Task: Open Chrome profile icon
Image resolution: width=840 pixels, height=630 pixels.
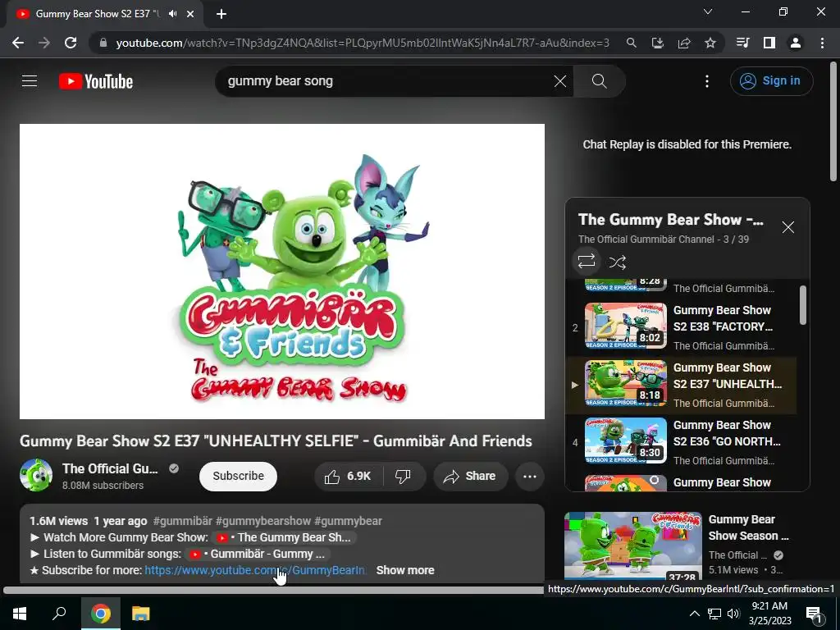Action: pos(796,43)
